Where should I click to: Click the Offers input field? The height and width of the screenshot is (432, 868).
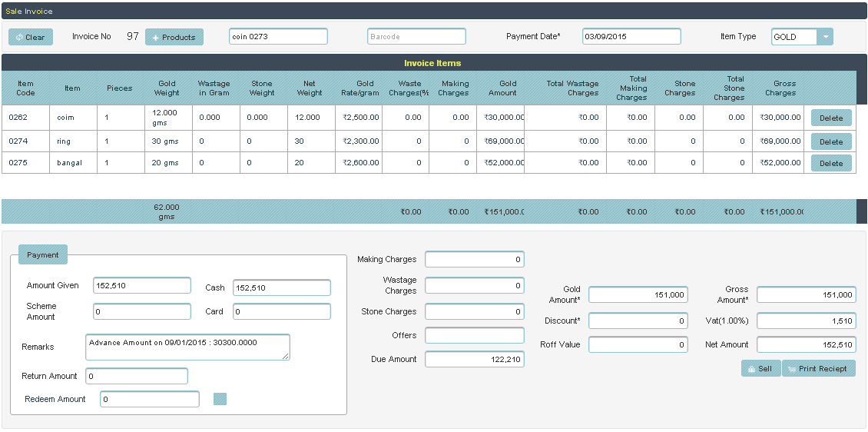point(474,335)
